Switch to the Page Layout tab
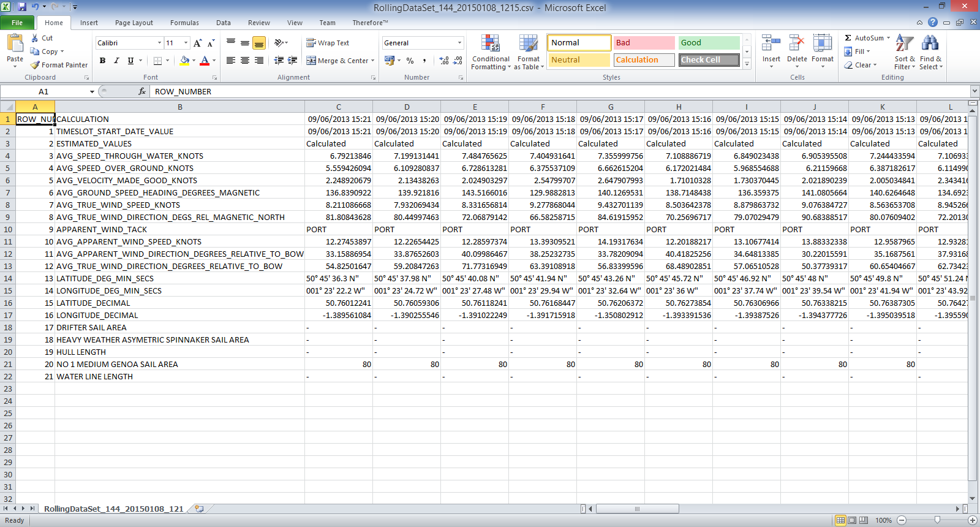 coord(134,23)
